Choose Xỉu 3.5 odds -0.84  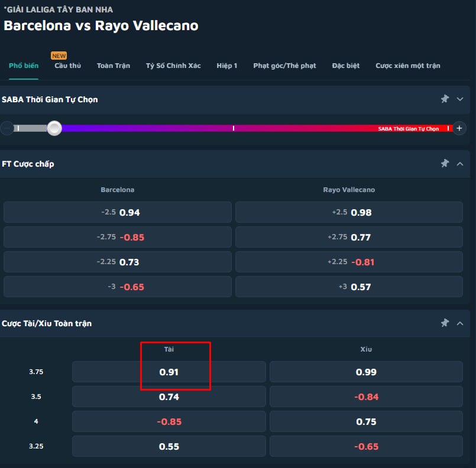point(366,396)
